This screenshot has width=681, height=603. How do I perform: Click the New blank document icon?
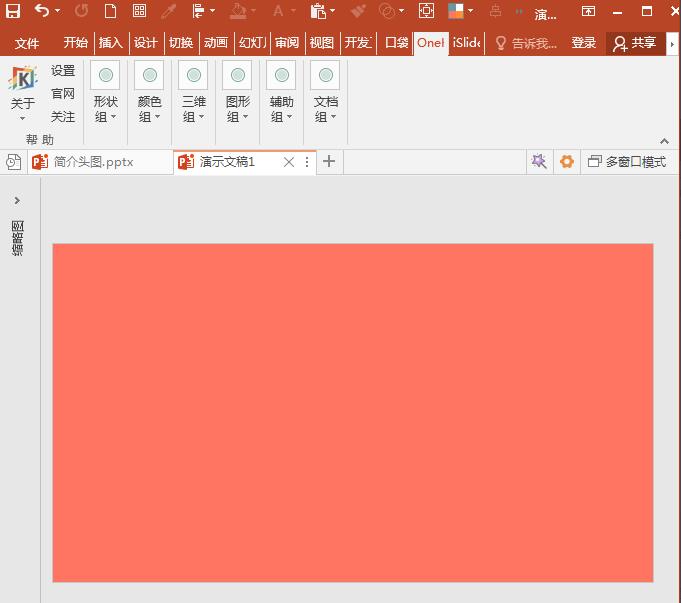(x=110, y=12)
